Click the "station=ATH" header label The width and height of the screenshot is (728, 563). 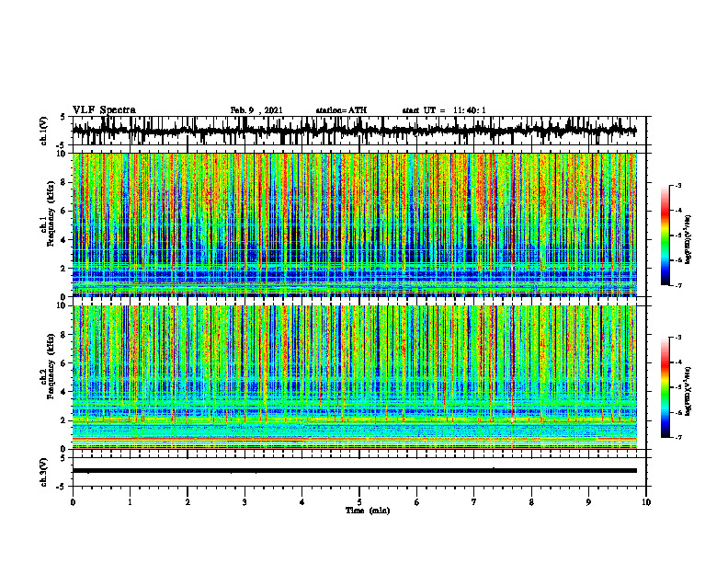tap(341, 110)
